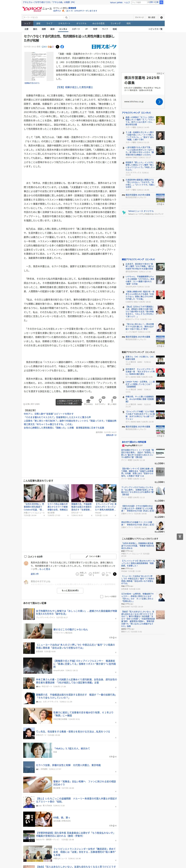Screen dimensions: 186x868
Task: Toggle the コメント非表示 checkbox
Action: (x=102, y=596)
